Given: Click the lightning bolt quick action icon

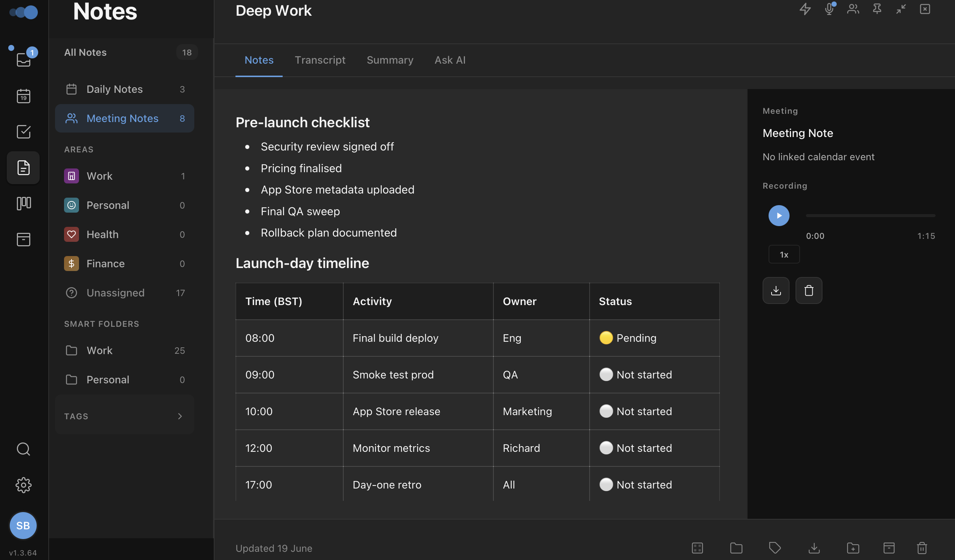Looking at the screenshot, I should tap(805, 9).
